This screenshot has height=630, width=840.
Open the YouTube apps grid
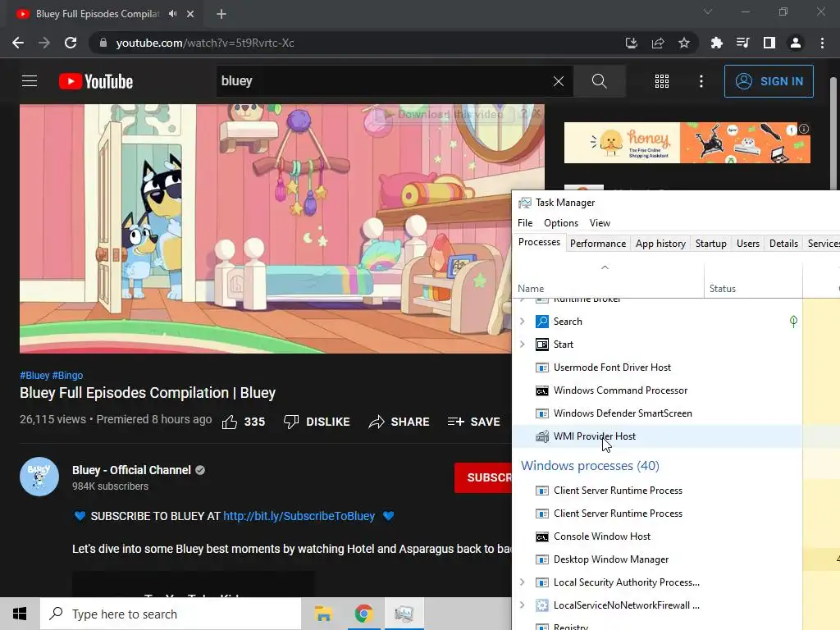(662, 81)
